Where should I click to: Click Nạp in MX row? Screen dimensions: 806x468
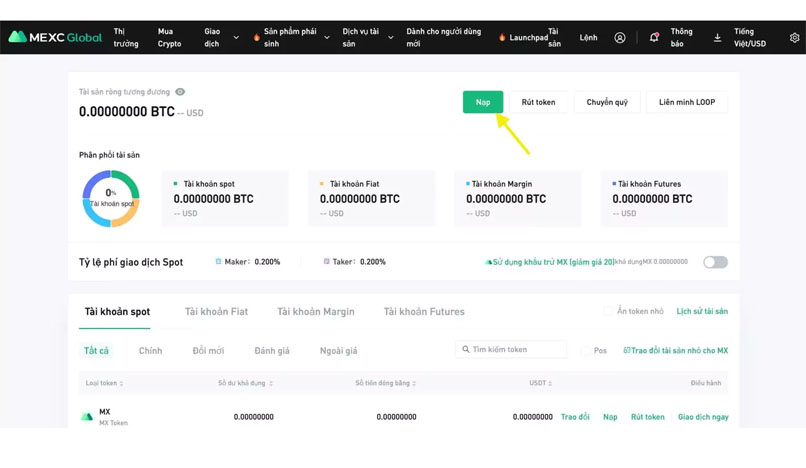click(610, 417)
